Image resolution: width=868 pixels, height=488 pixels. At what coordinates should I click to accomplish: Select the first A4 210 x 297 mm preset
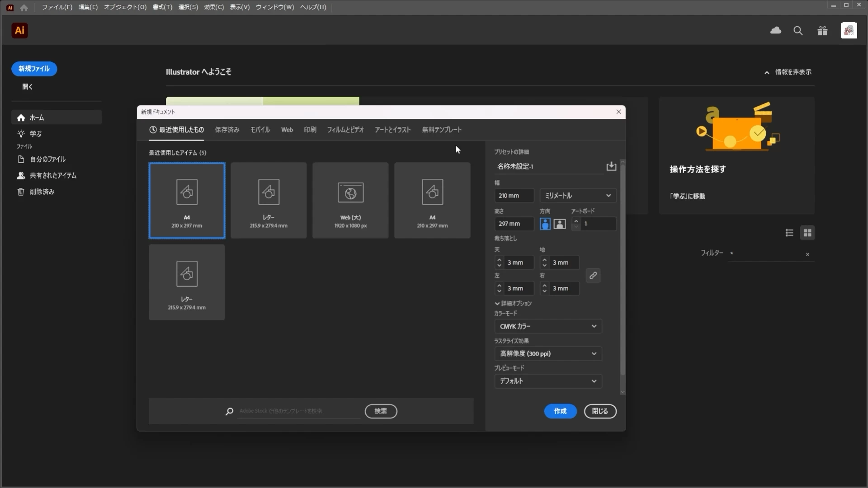click(187, 200)
